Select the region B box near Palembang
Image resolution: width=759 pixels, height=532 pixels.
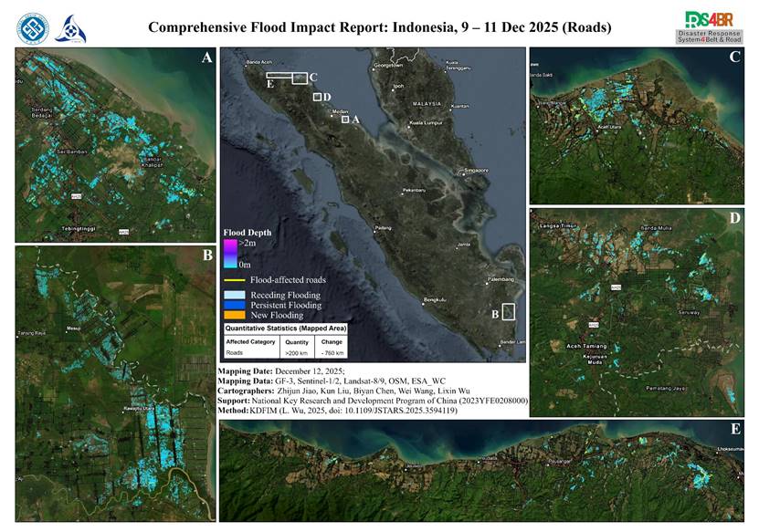click(x=509, y=311)
